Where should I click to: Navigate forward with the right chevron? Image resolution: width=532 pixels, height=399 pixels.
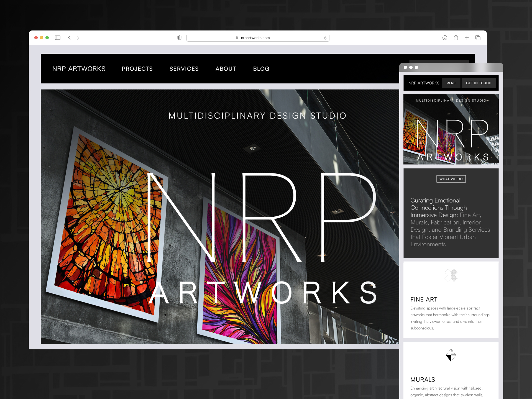tap(78, 37)
